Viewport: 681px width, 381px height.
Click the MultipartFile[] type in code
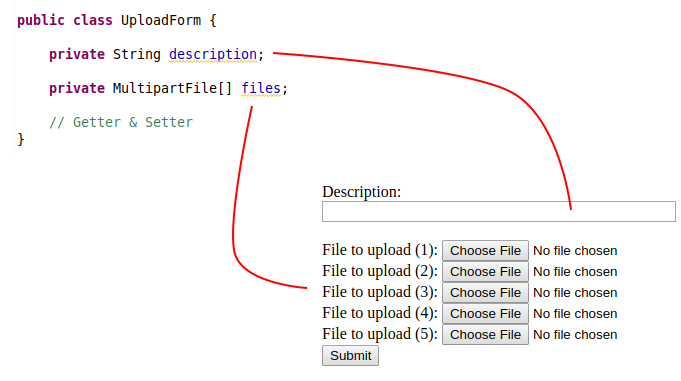coord(172,88)
